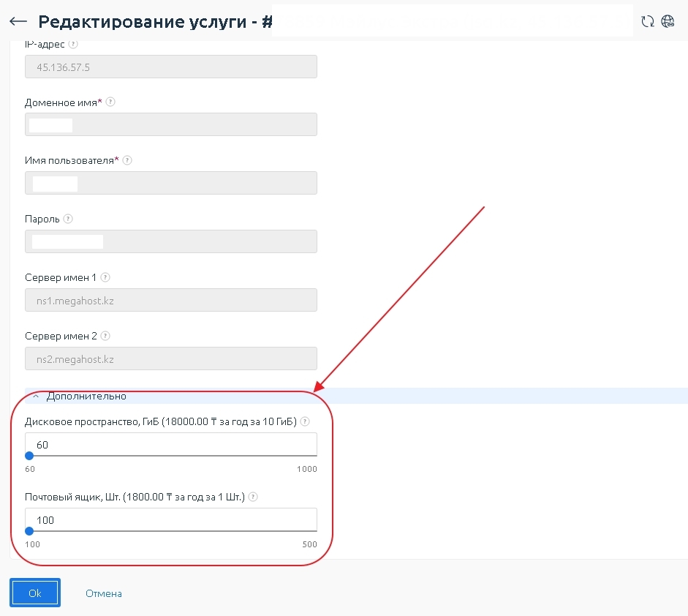
Task: Click the Редактирование услуги page title
Action: 156,21
